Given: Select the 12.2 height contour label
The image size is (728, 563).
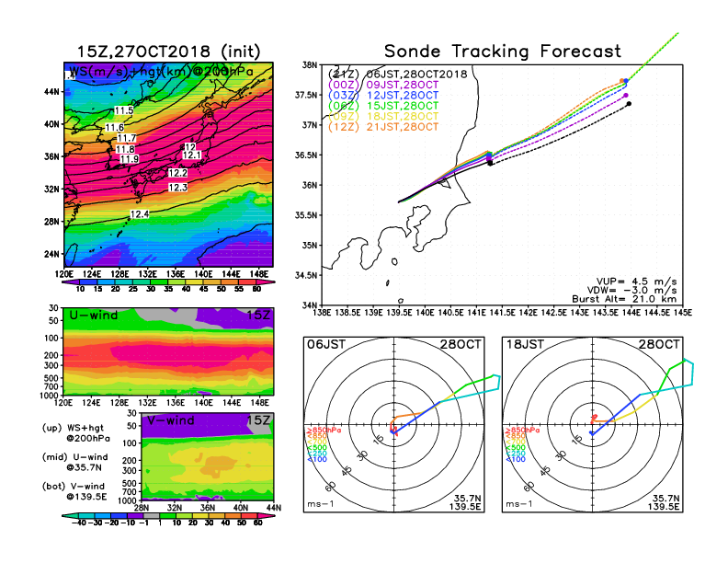Looking at the screenshot, I should 177,173.
